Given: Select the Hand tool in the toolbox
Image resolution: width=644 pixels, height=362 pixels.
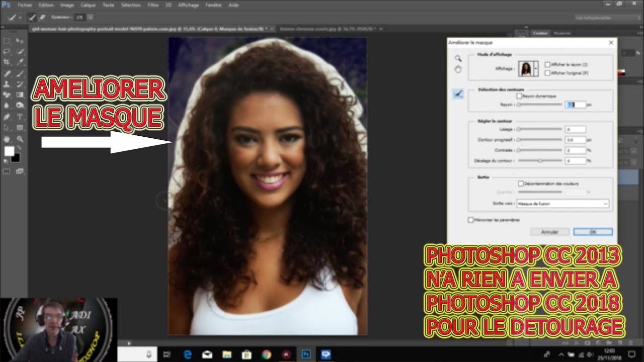Looking at the screenshot, I should [7, 139].
